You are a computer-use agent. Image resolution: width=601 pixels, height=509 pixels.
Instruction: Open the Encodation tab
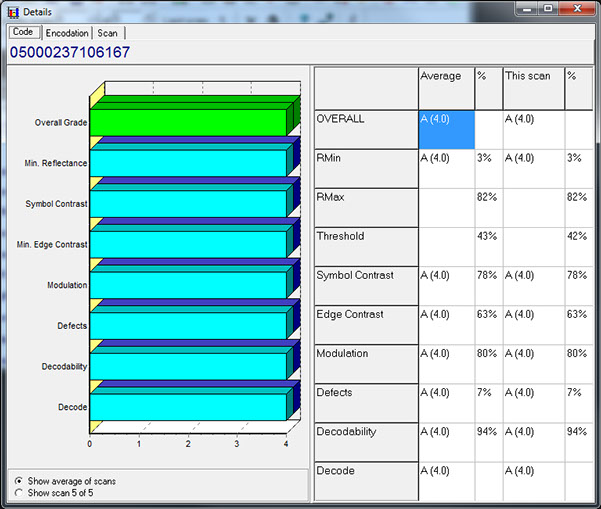point(67,33)
